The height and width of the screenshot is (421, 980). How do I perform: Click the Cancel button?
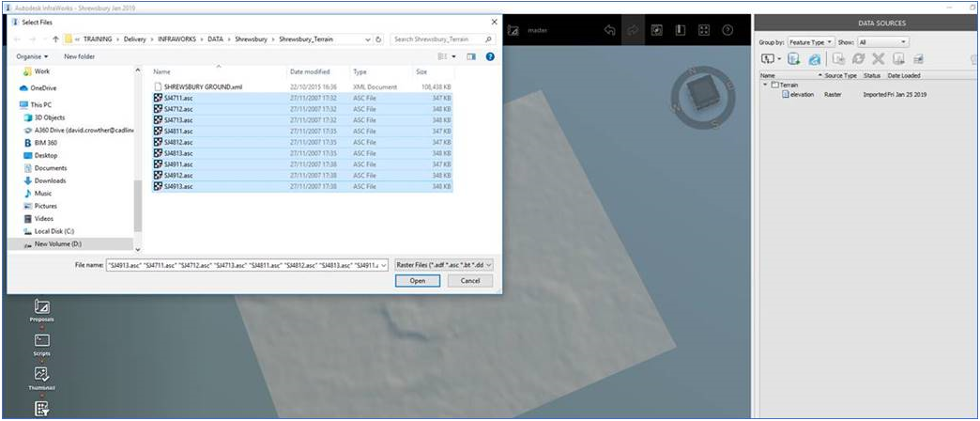point(470,281)
